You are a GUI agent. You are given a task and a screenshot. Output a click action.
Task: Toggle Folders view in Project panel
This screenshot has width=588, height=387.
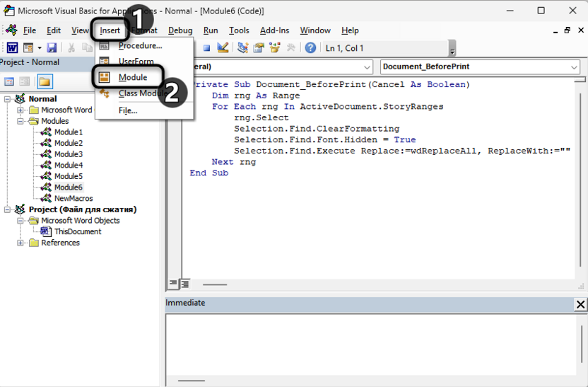45,82
